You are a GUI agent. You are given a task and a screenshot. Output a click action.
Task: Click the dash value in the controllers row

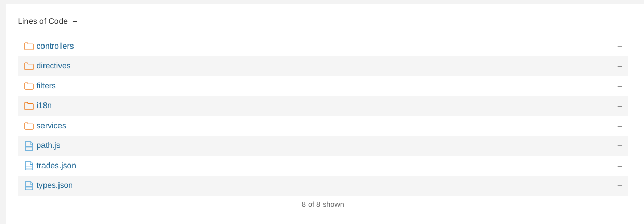(x=619, y=46)
